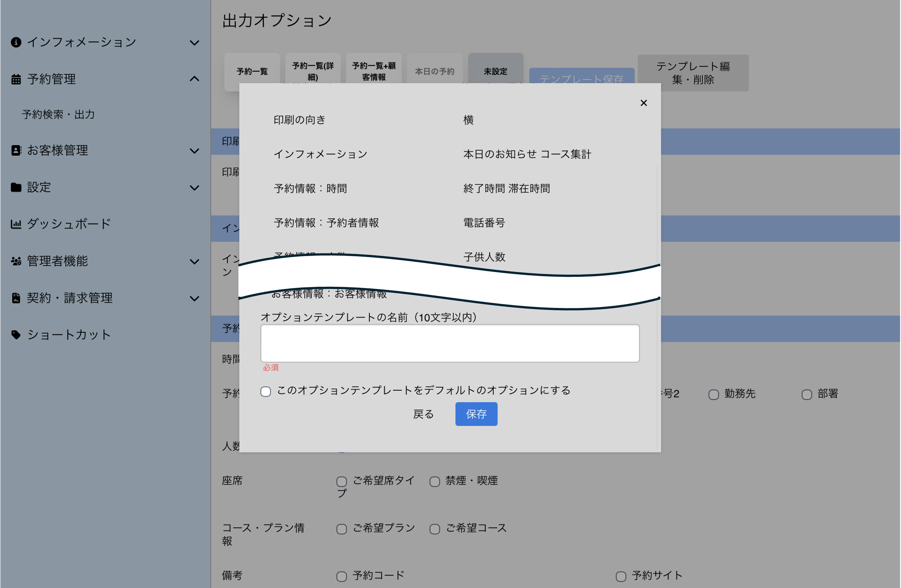The height and width of the screenshot is (588, 901).
Task: Click the 電話番号 value in dialog
Action: click(x=484, y=223)
